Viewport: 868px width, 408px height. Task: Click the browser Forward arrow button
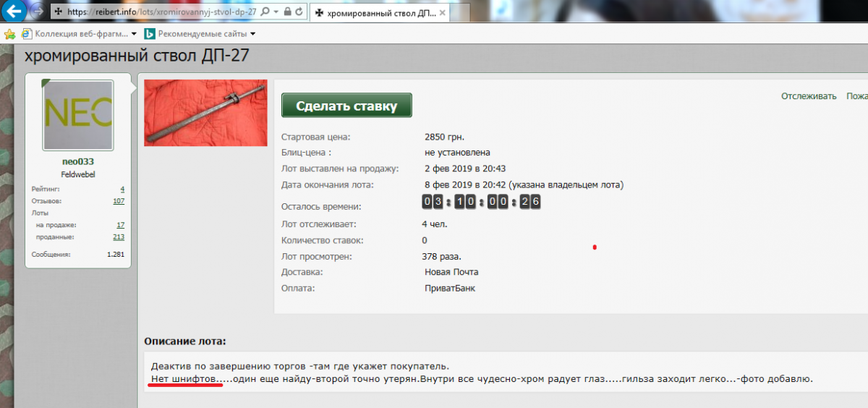click(37, 11)
